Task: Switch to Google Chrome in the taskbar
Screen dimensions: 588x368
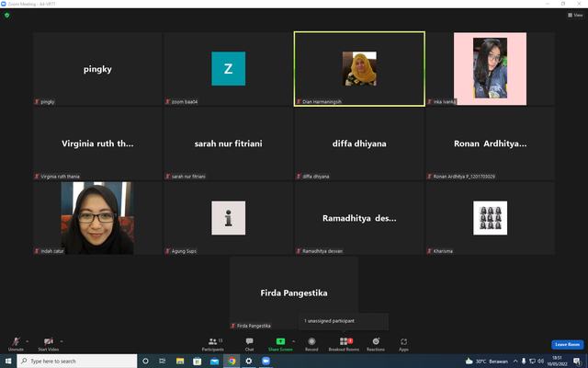Action: coord(232,361)
